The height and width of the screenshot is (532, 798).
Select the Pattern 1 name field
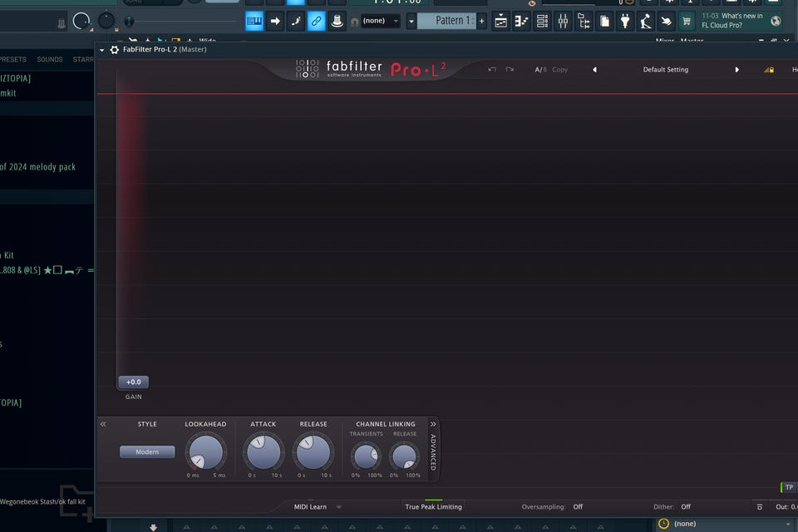446,21
